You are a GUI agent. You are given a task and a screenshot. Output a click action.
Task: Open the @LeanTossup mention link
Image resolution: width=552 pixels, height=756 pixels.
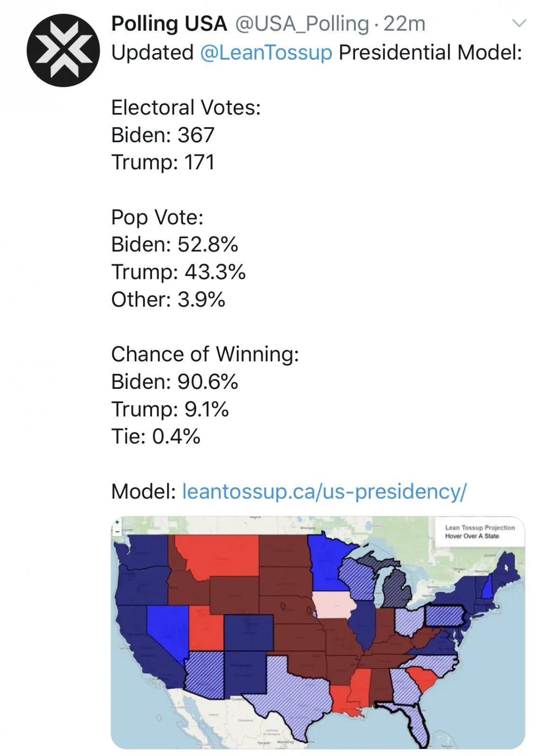(x=266, y=52)
